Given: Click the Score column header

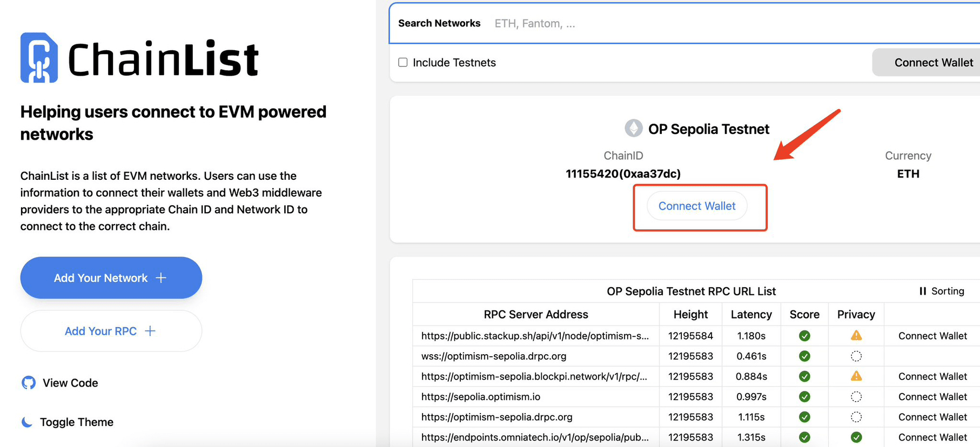Looking at the screenshot, I should click(804, 314).
